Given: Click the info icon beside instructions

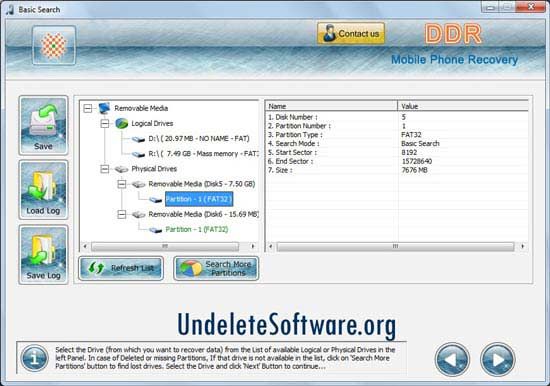Looking at the screenshot, I should 34,358.
